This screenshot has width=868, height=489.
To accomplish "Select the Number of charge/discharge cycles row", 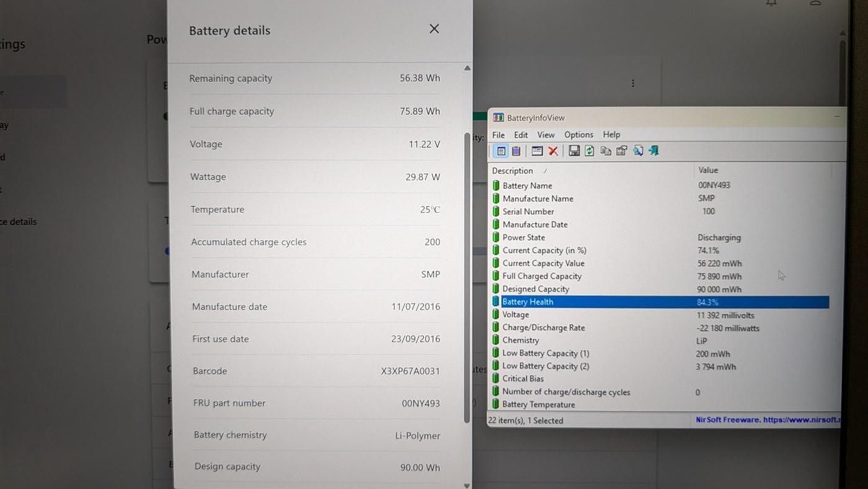I will point(660,392).
